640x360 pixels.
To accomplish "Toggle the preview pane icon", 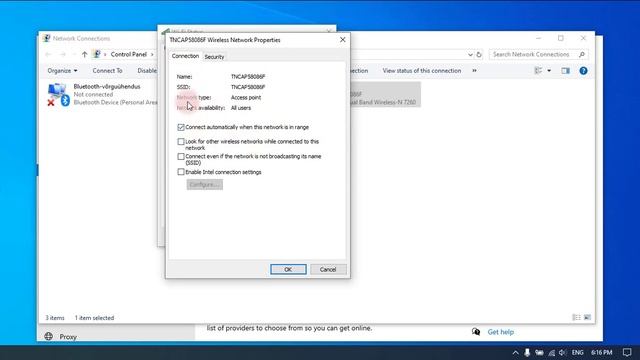I will tap(565, 71).
